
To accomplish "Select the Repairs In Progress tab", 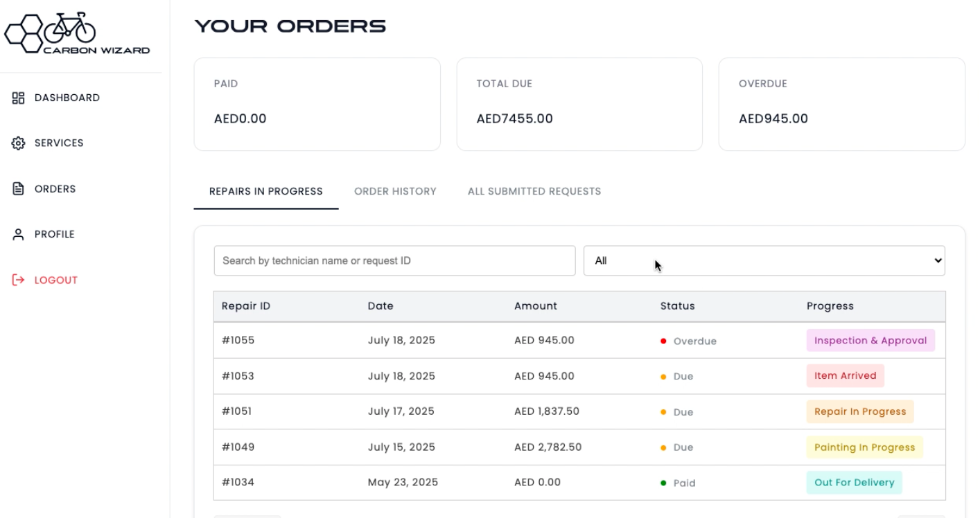I will point(265,191).
